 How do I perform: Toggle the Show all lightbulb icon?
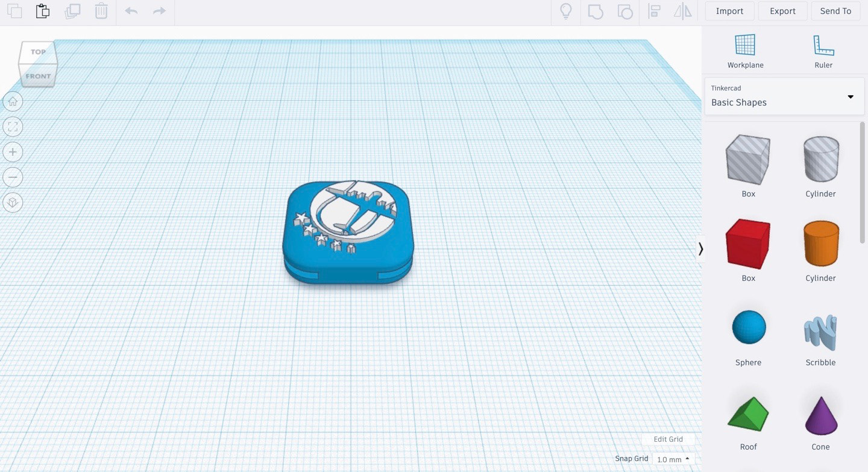coord(566,11)
